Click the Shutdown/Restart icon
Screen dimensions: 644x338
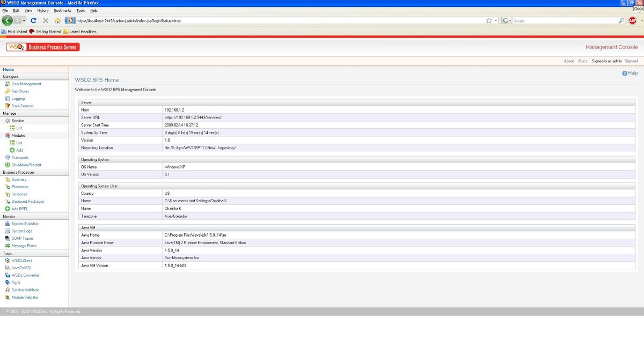coord(7,165)
